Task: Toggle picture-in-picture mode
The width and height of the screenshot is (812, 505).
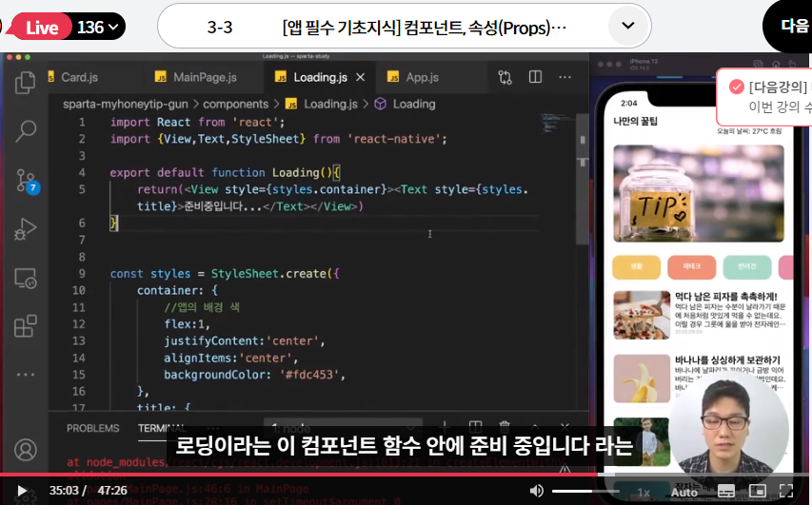Action: [757, 491]
